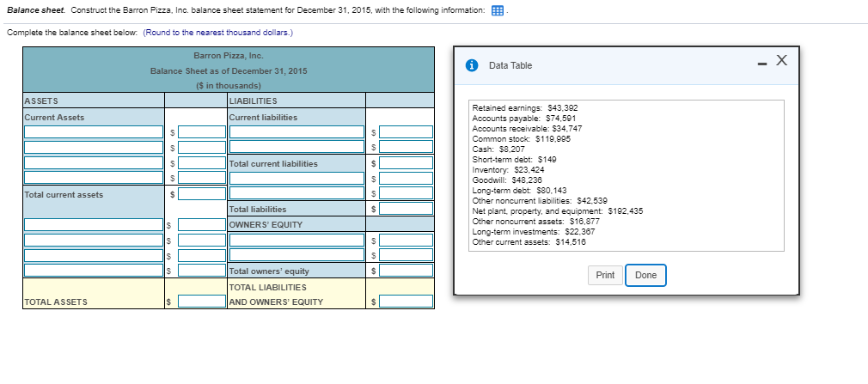
Task: Select first current liability name field
Action: pos(296,131)
